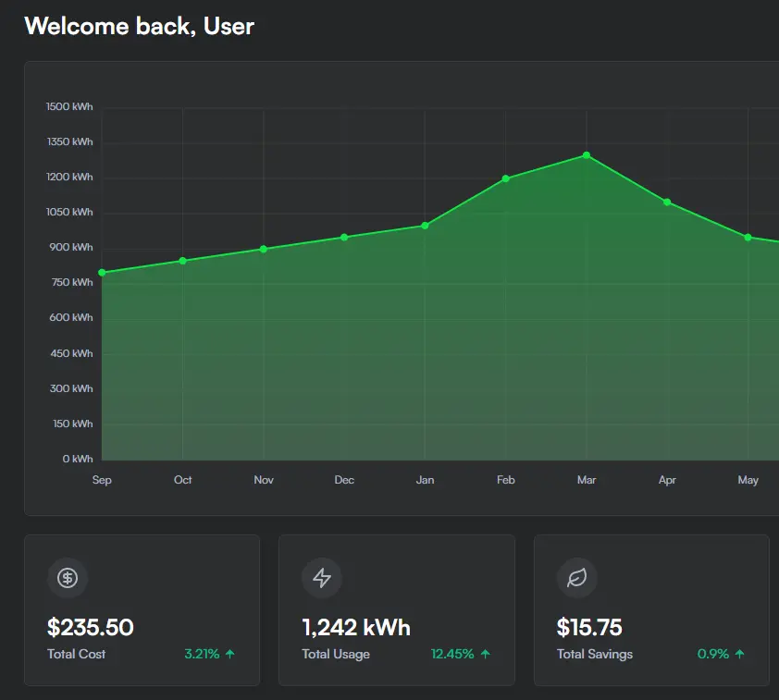Click the 1200 kWh axis label
The image size is (779, 700).
69,178
